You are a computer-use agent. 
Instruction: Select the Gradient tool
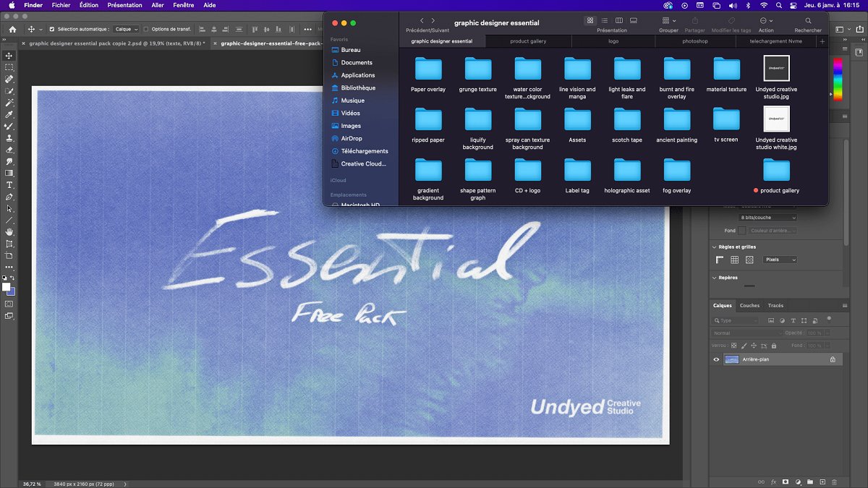[x=9, y=174]
